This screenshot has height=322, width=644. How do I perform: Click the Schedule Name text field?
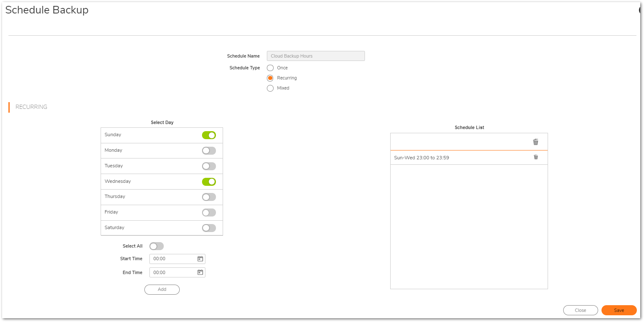pos(316,56)
